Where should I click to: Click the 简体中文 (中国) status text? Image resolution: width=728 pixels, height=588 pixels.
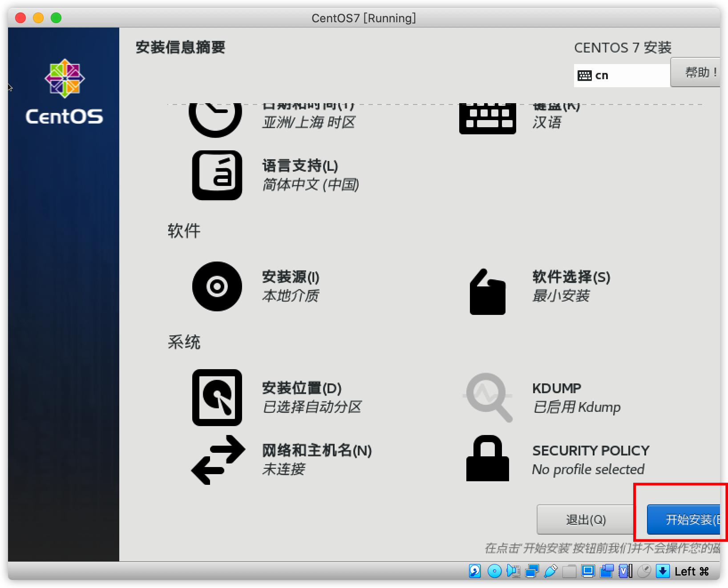[x=311, y=185]
